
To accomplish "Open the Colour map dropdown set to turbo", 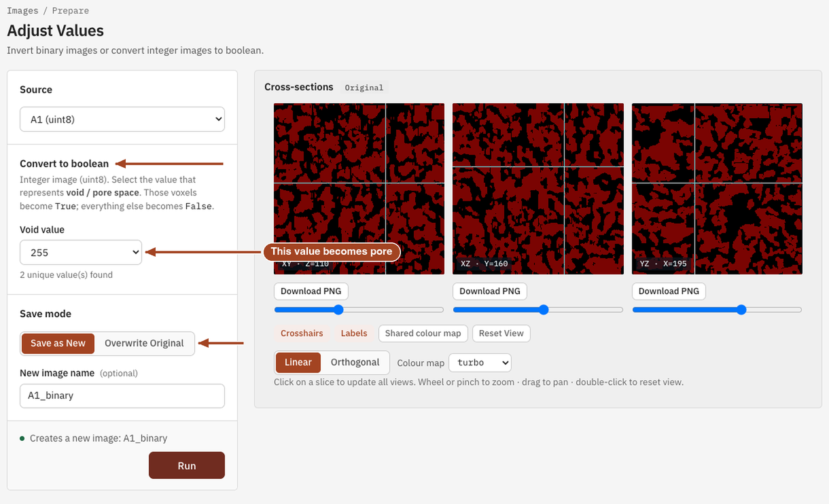I will 480,363.
